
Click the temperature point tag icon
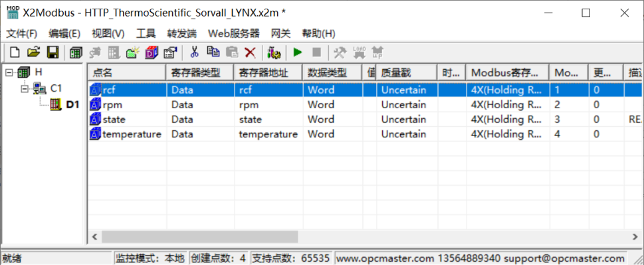click(x=95, y=134)
